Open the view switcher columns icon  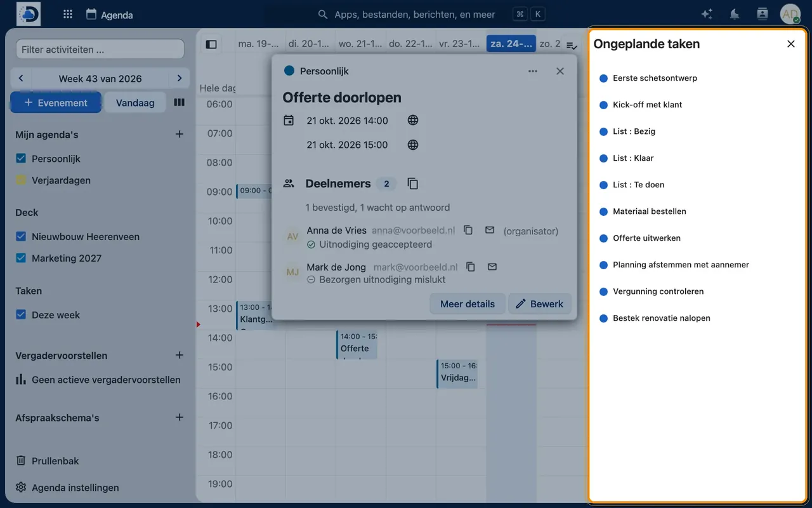click(x=180, y=102)
